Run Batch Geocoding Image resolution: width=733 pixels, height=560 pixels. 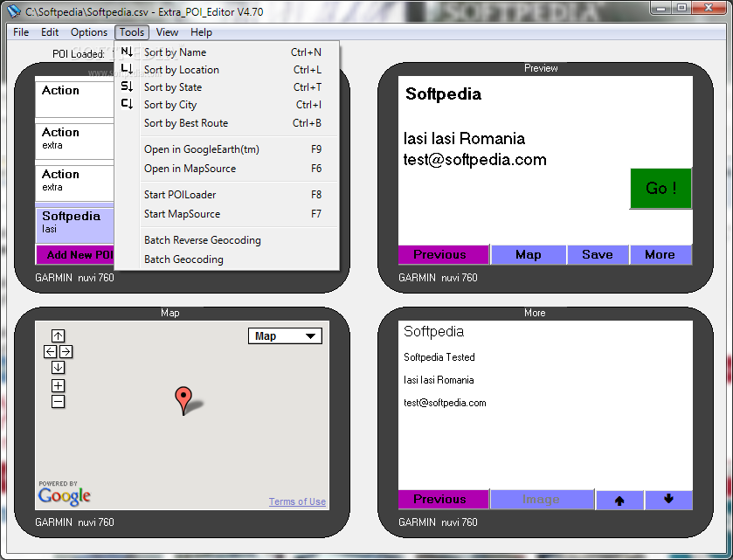pos(227,259)
